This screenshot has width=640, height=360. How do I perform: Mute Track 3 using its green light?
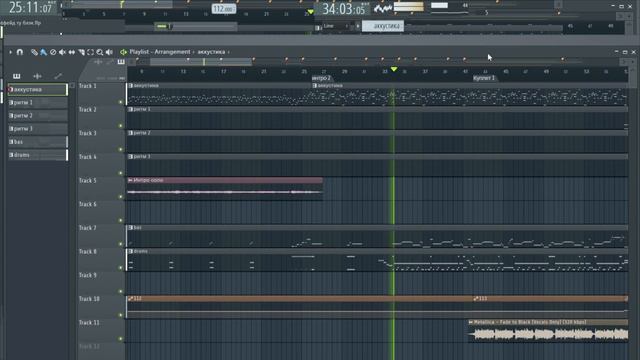click(x=120, y=149)
